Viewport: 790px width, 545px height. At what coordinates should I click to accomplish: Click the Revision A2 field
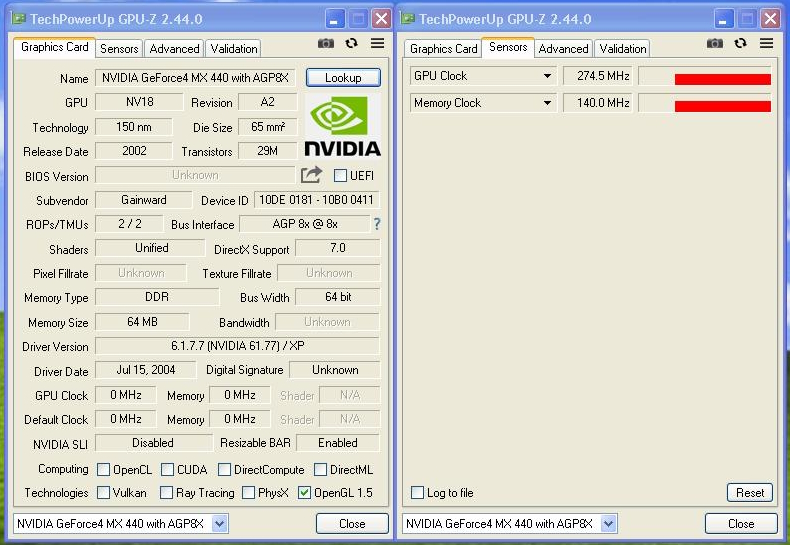click(268, 102)
